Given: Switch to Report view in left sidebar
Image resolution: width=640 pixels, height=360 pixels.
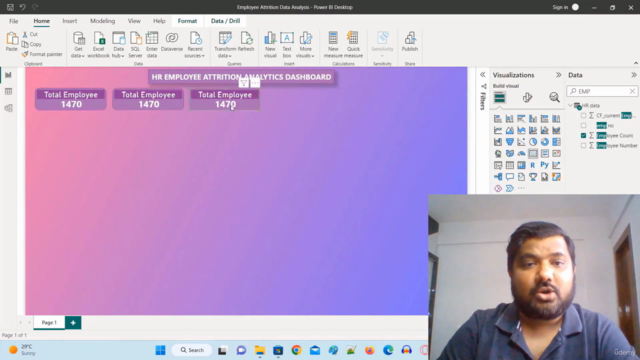Looking at the screenshot, I should (x=8, y=75).
